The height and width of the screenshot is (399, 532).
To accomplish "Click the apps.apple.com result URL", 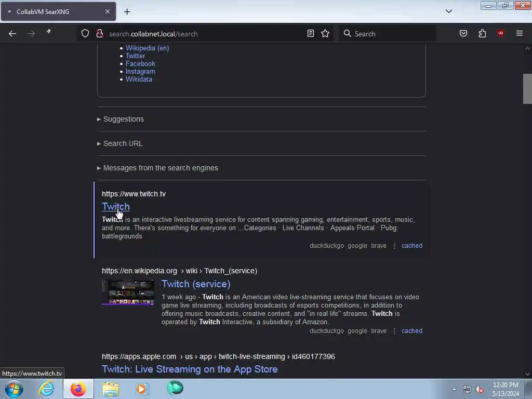I will pos(218,356).
